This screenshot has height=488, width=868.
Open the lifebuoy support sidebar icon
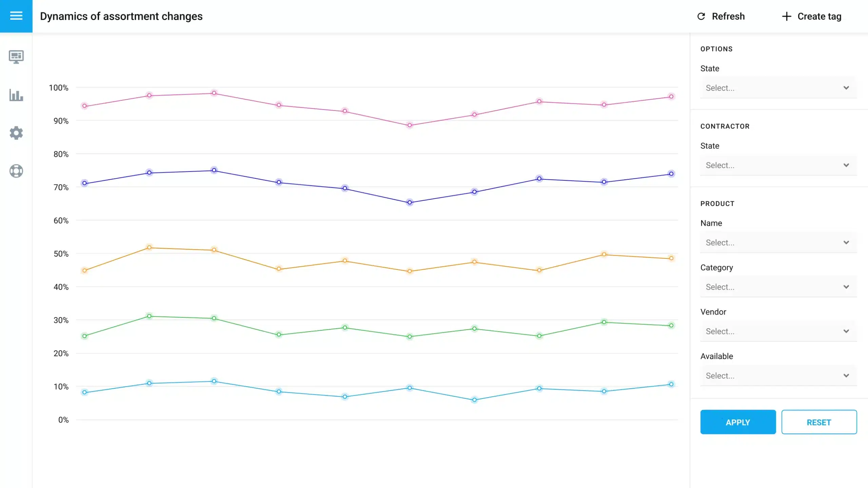click(x=16, y=171)
